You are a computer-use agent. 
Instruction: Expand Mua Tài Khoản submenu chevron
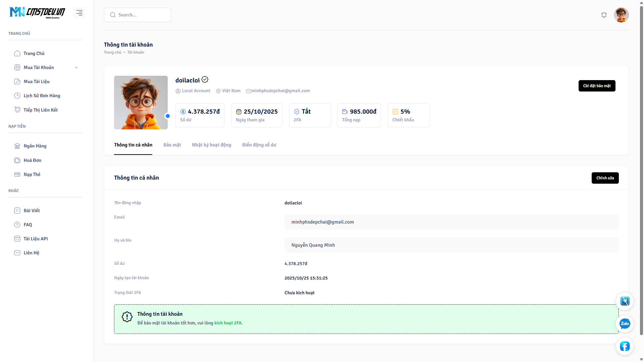tap(76, 68)
